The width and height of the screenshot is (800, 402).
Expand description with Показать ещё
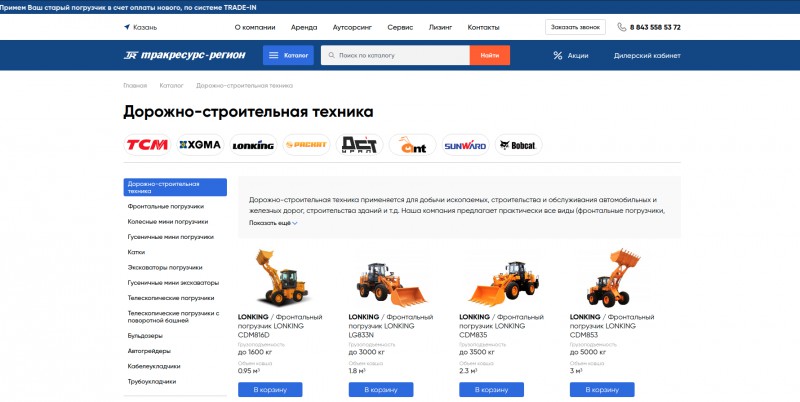coord(273,223)
